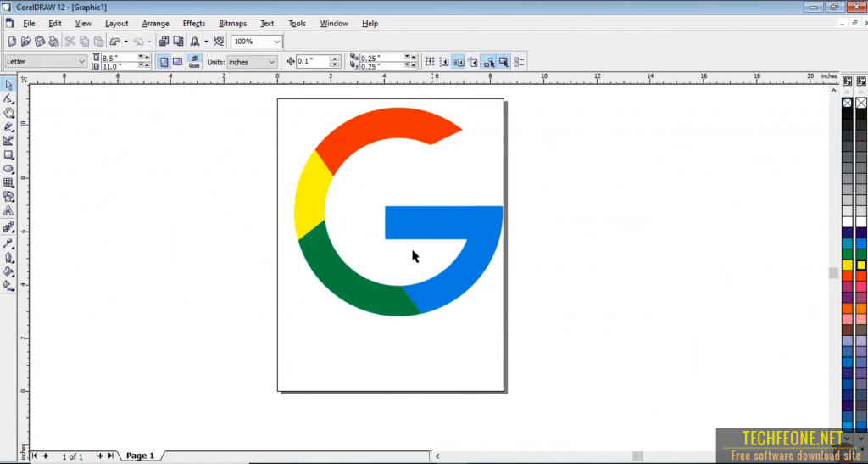Open the Outline tool flyout

8,258
